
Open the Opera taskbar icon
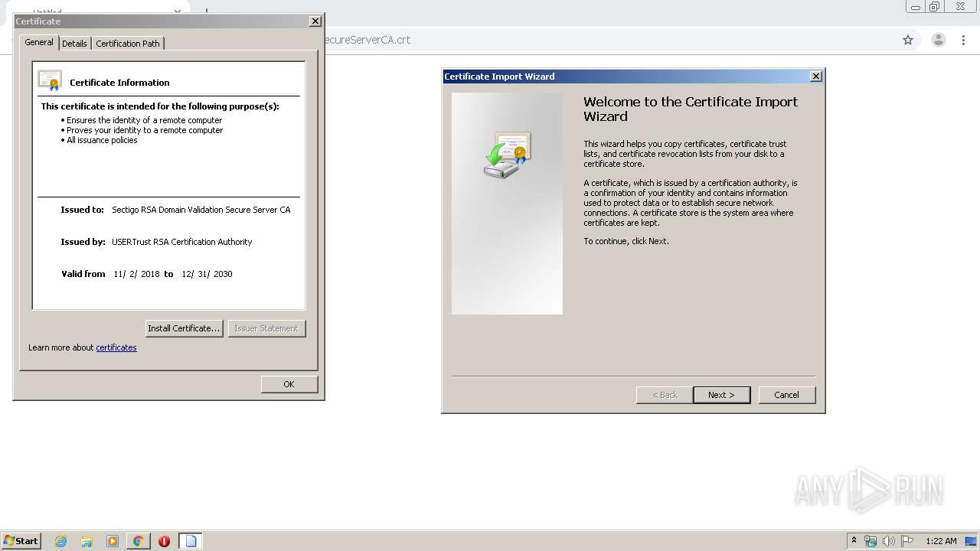point(164,541)
